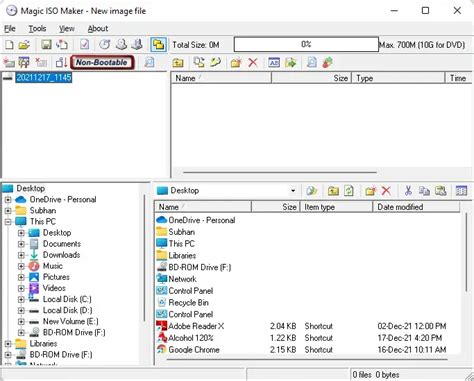Select Alcohol 120% shortcut in file list

[x=191, y=338]
